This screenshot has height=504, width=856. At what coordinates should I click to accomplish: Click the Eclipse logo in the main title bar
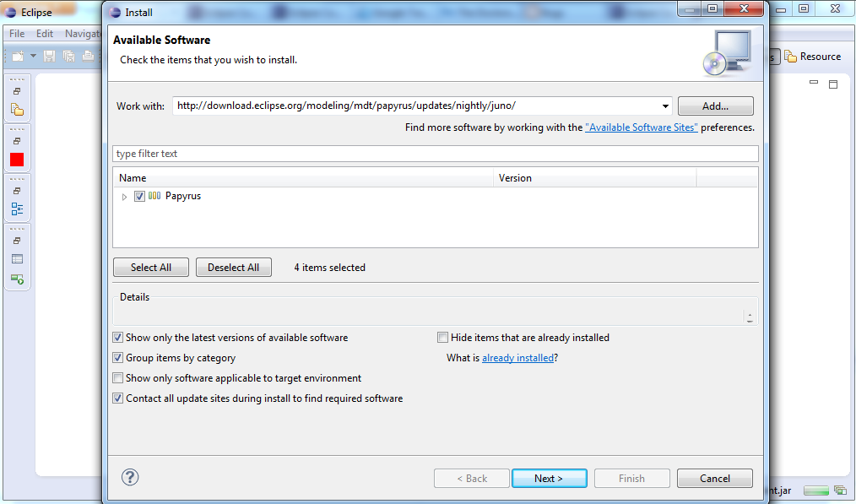[10, 12]
